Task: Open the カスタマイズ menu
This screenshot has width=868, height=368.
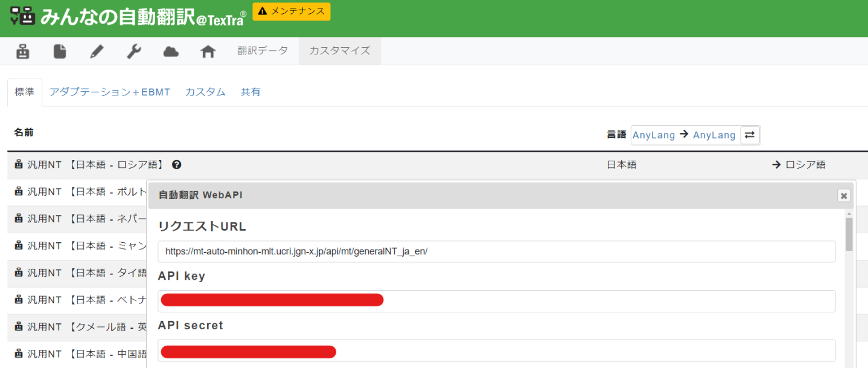Action: tap(340, 51)
